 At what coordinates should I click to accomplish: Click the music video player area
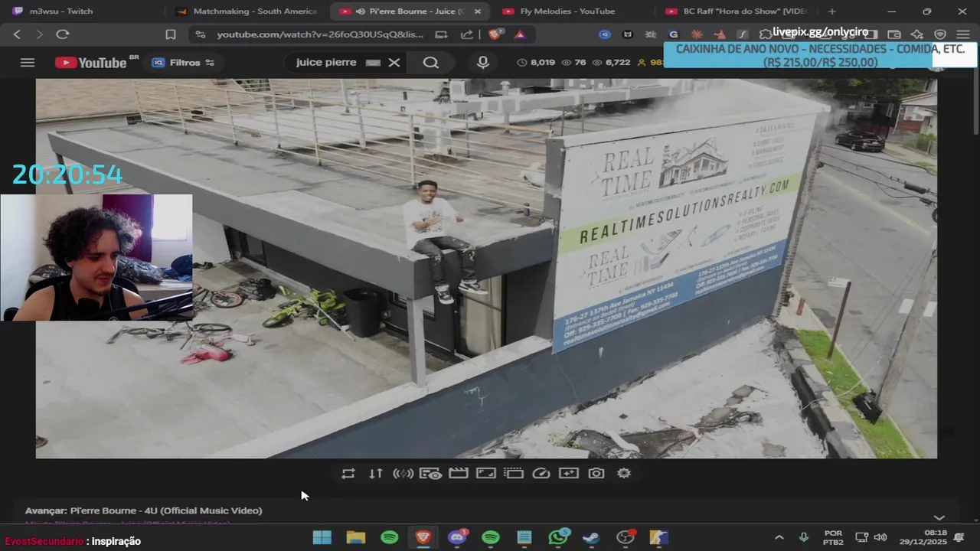pos(486,269)
